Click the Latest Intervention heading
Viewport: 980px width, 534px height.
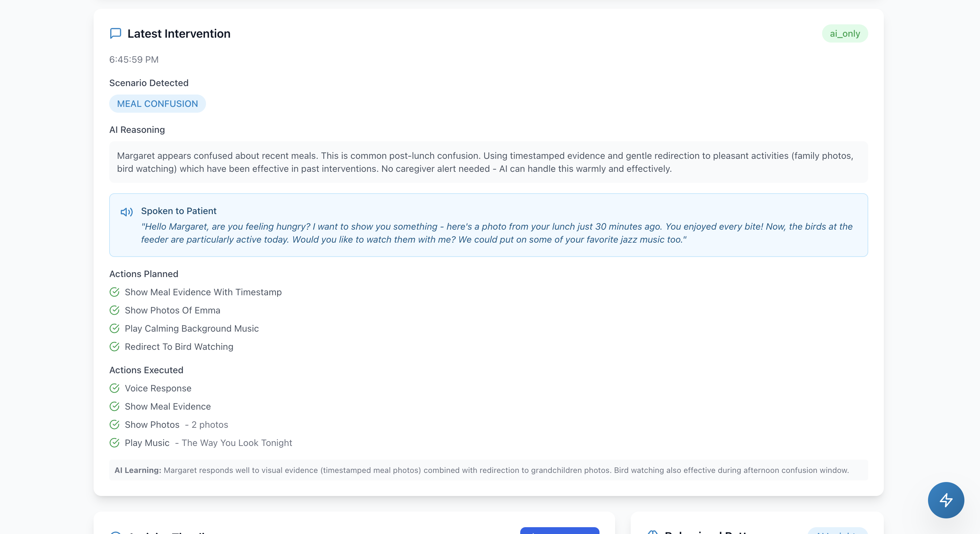179,33
